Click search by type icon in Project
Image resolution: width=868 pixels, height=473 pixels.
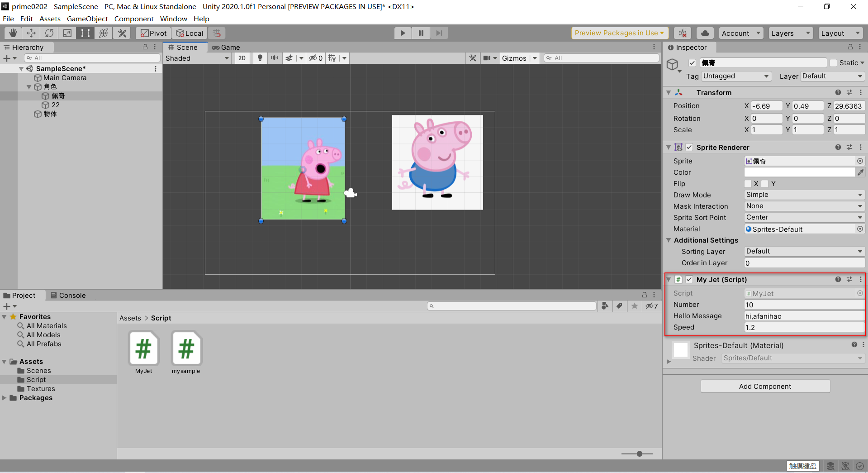click(605, 306)
